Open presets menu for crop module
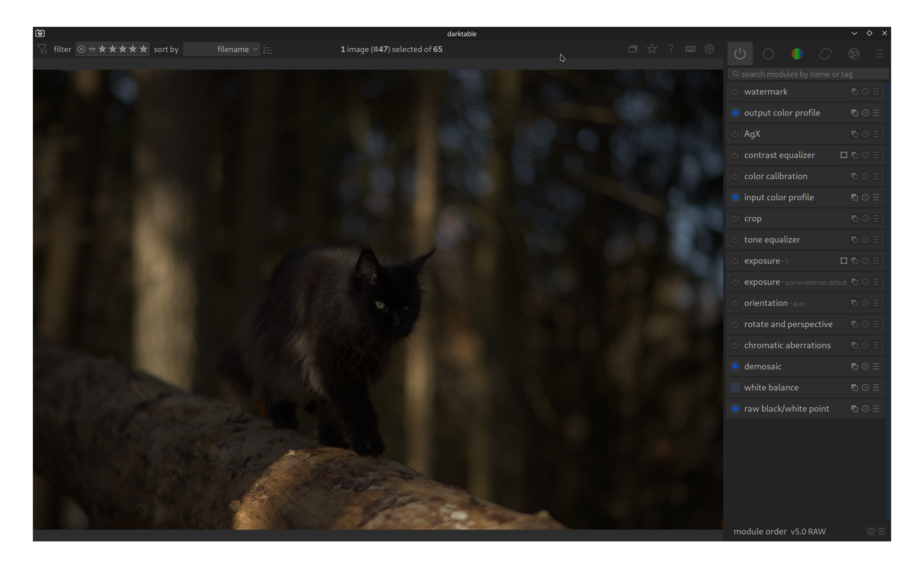Viewport: 924px width, 580px height. tap(876, 219)
